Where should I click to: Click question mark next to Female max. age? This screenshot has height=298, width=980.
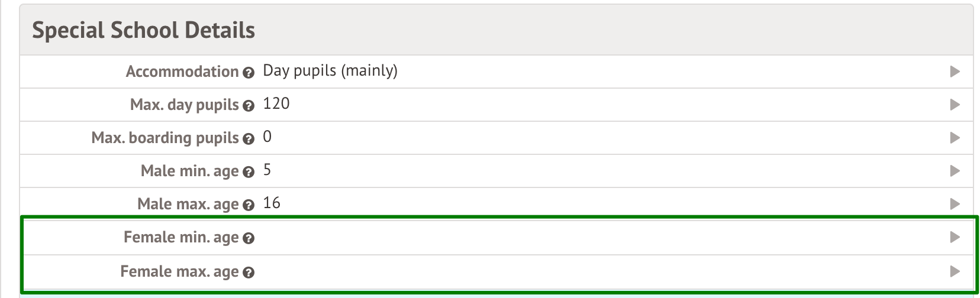249,273
